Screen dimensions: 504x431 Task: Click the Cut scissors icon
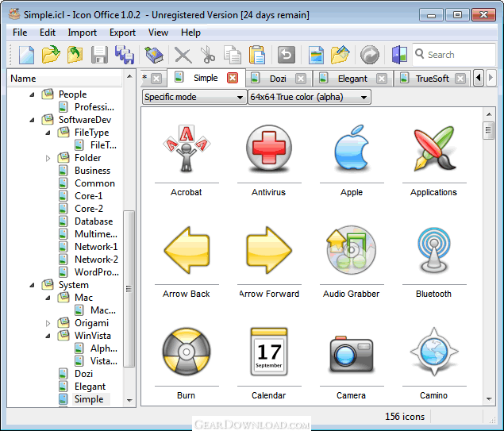pyautogui.click(x=208, y=55)
